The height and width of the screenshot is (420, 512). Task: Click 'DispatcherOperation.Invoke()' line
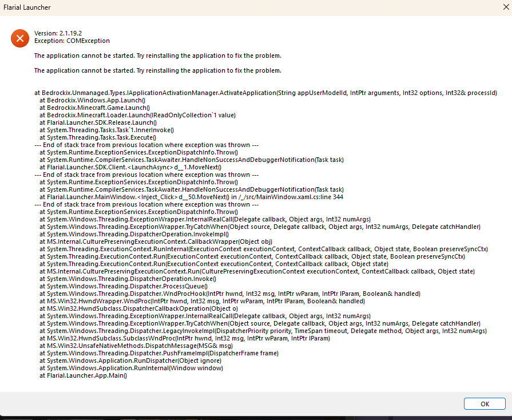pyautogui.click(x=128, y=279)
